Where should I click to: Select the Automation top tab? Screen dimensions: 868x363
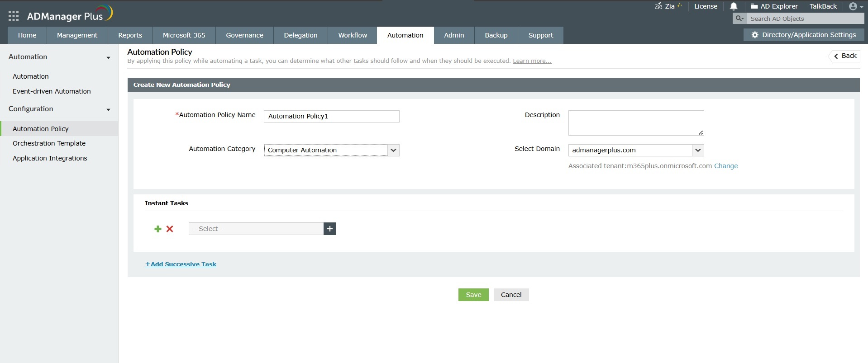(x=405, y=35)
